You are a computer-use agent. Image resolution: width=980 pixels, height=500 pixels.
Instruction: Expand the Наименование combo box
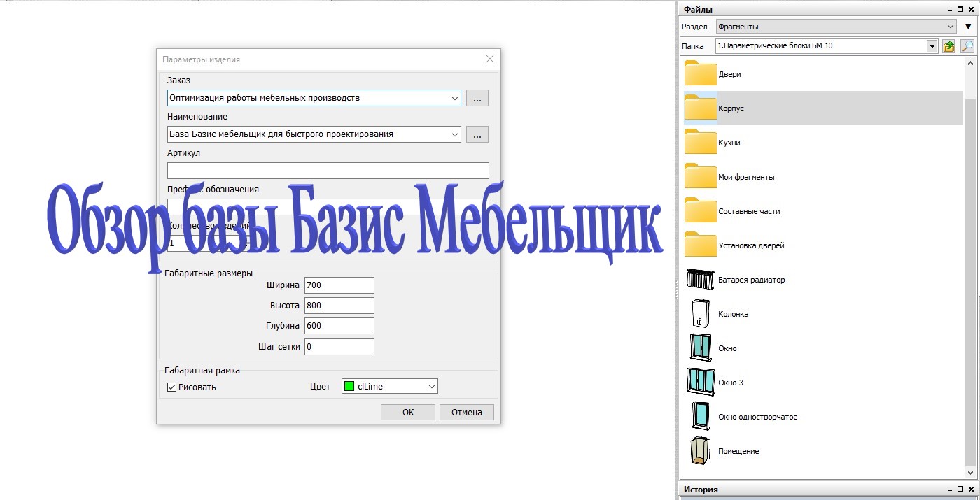[x=454, y=134]
